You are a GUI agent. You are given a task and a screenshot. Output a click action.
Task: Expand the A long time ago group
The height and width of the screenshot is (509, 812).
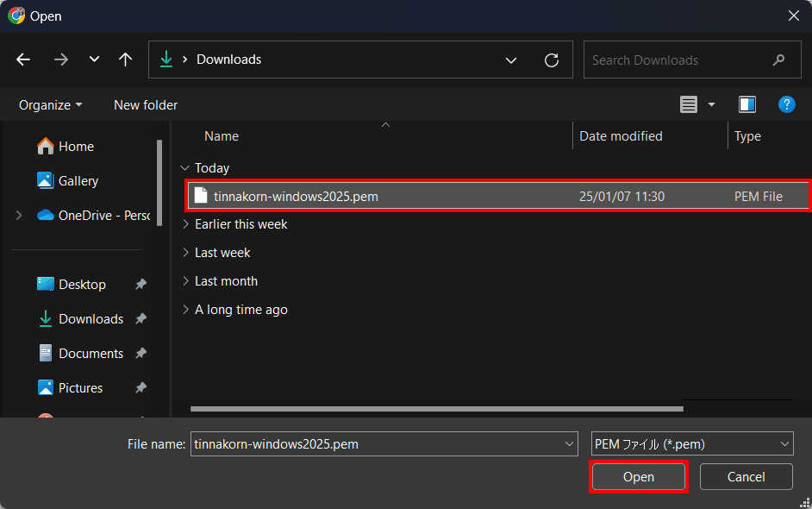[x=185, y=310]
